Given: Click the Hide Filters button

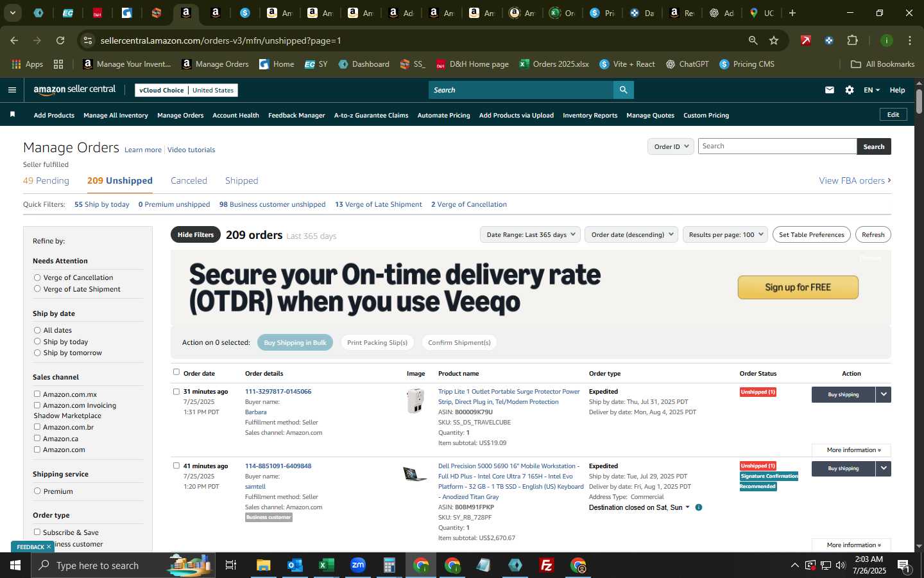Looking at the screenshot, I should pos(196,234).
